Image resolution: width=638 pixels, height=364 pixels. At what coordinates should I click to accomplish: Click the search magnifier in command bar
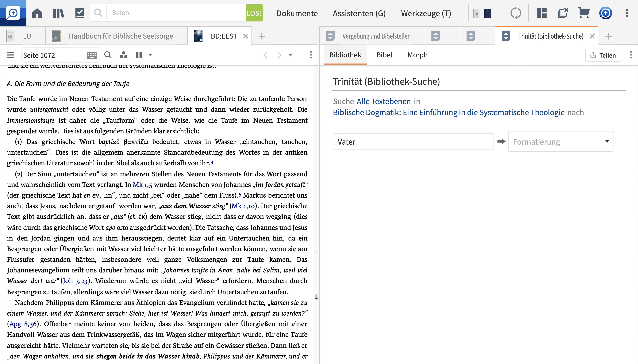click(x=98, y=13)
